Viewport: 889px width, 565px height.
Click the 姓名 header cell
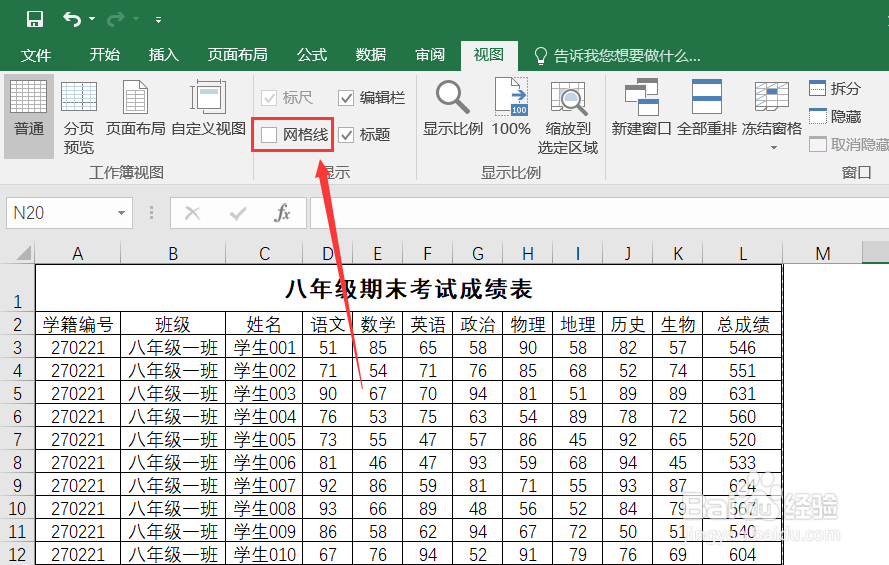pyautogui.click(x=264, y=324)
